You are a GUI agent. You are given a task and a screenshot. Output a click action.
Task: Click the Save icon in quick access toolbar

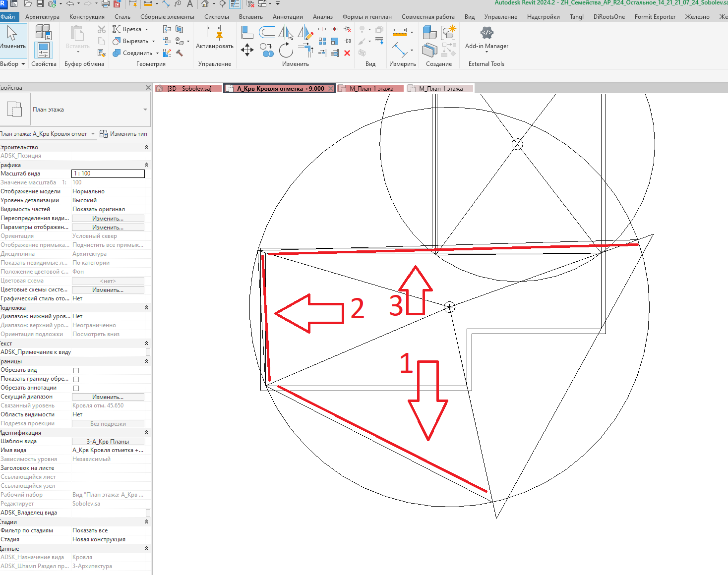pyautogui.click(x=40, y=4)
